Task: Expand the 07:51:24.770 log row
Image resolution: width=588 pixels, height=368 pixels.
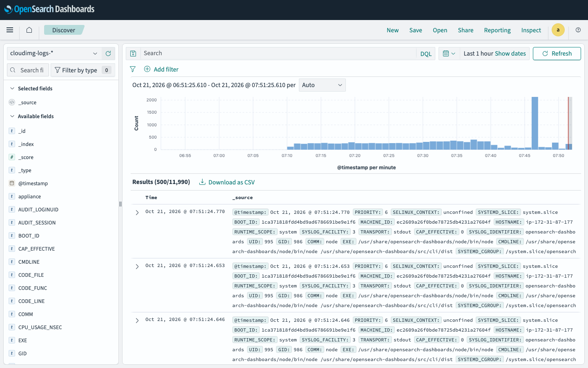Action: [137, 213]
